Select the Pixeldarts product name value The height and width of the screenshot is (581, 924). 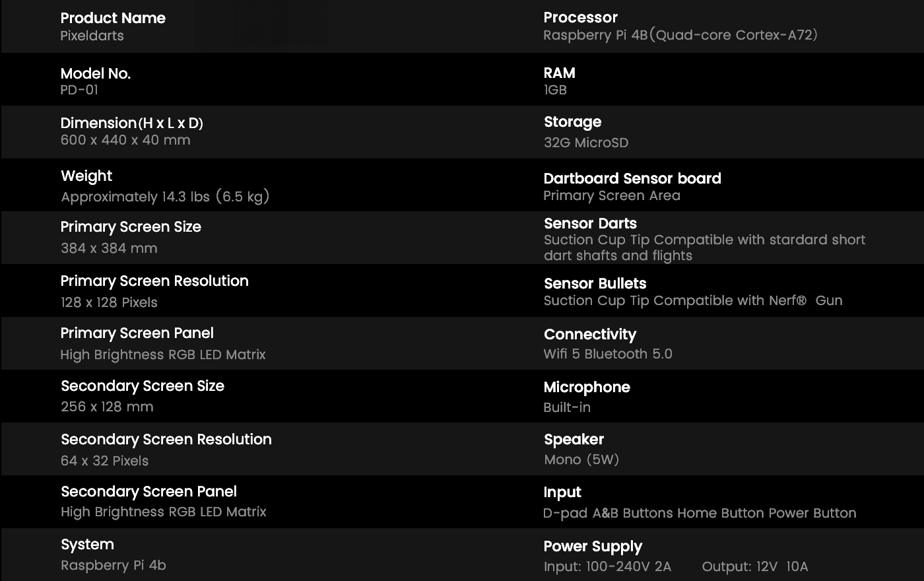[x=92, y=36]
